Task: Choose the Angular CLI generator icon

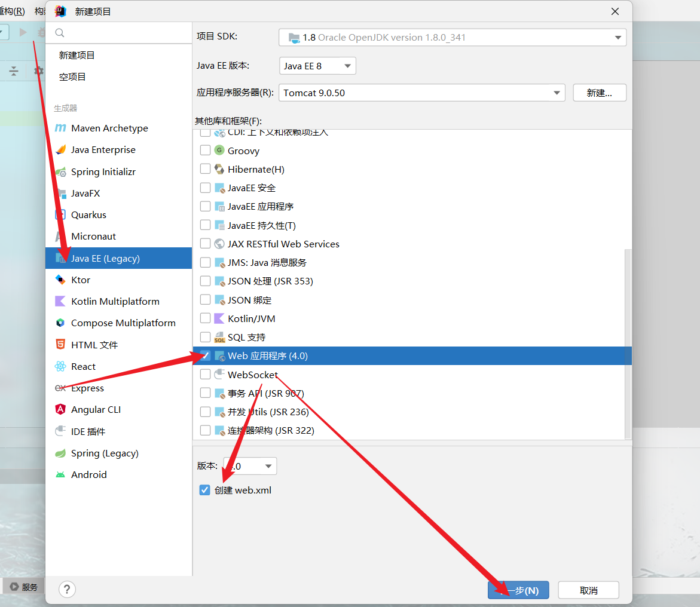Action: pos(60,409)
